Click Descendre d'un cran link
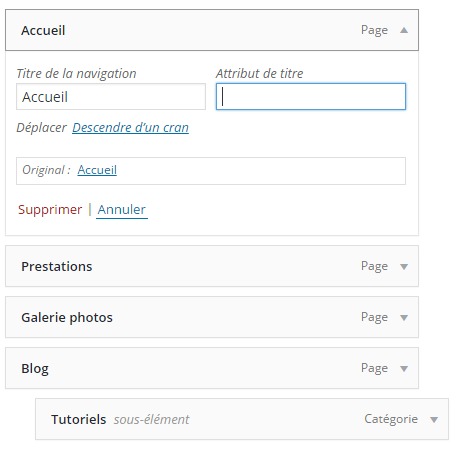The height and width of the screenshot is (465, 458). pos(130,128)
